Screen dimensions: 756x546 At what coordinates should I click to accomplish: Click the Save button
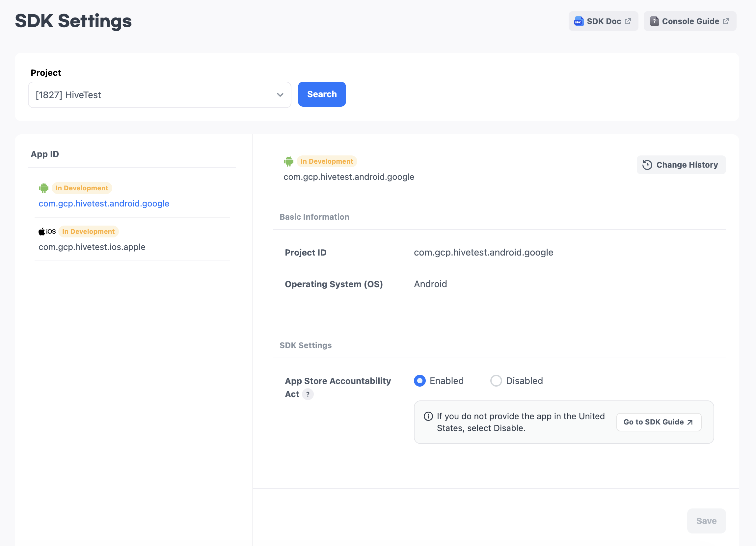point(706,521)
